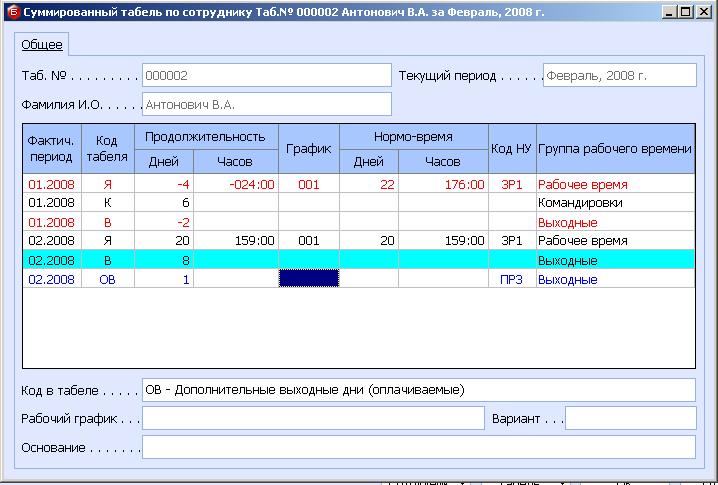Click the Вариант input field

630,418
